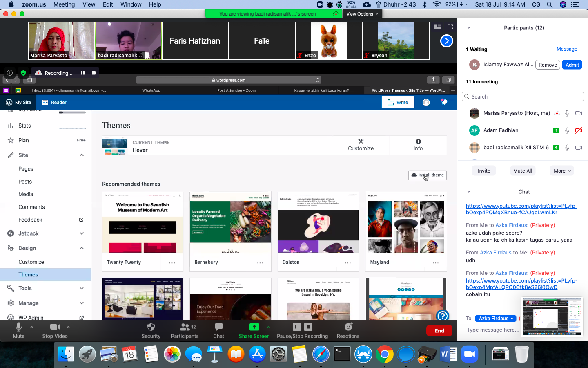Click the participant Search field
This screenshot has height=368, width=588.
click(x=523, y=96)
